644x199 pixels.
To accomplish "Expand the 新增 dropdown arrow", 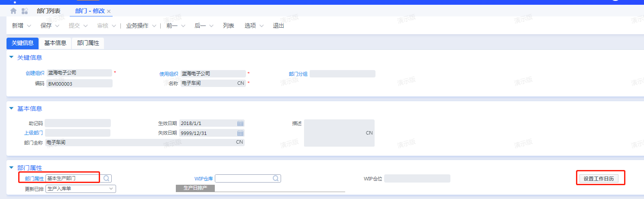I will [x=29, y=26].
